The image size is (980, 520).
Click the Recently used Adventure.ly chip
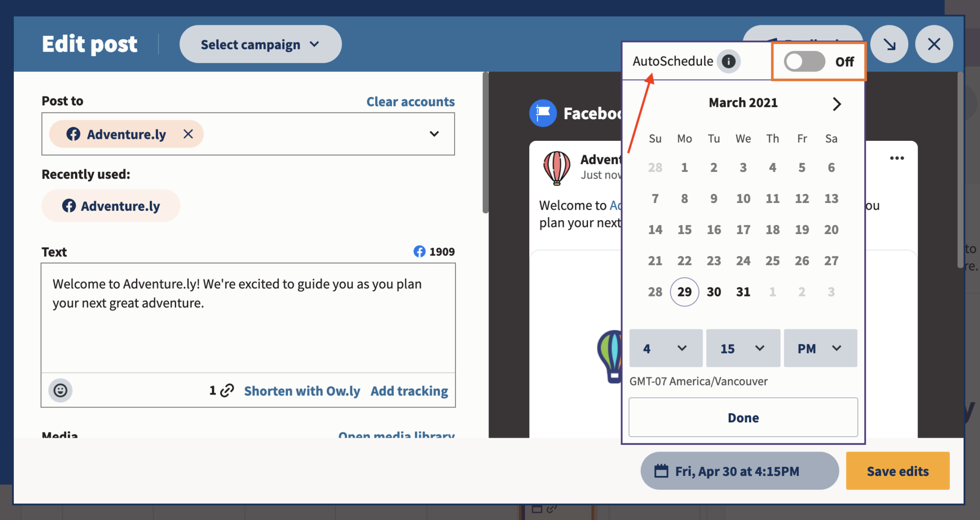point(110,205)
